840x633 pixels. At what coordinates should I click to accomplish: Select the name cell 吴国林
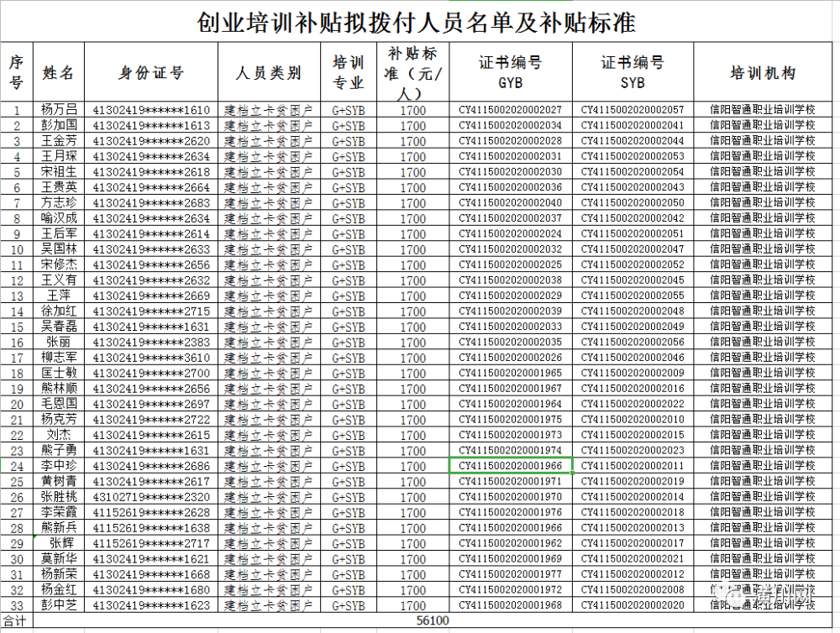point(59,249)
